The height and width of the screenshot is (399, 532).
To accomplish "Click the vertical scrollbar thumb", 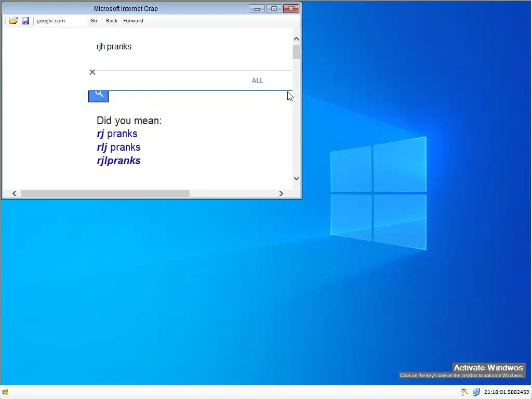I will pyautogui.click(x=296, y=52).
